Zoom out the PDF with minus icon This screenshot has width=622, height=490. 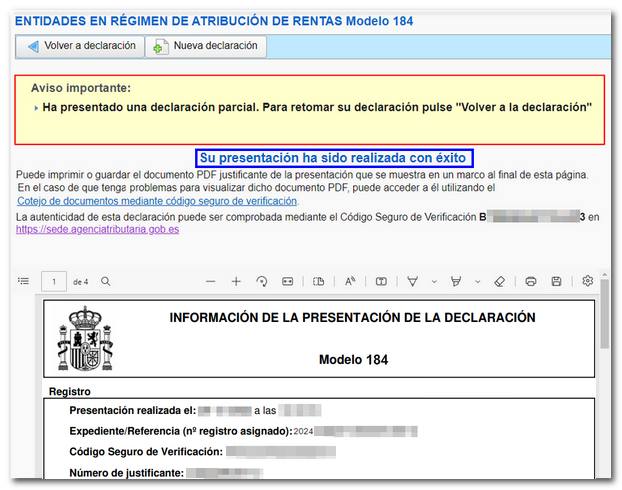click(x=210, y=282)
